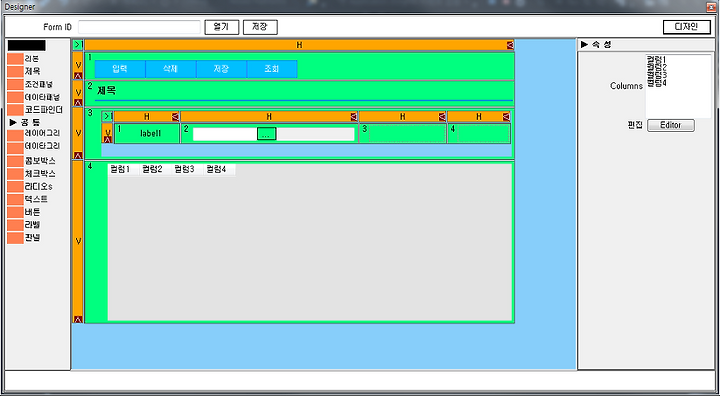Click the ... code finder button
The image size is (720, 396).
[267, 134]
